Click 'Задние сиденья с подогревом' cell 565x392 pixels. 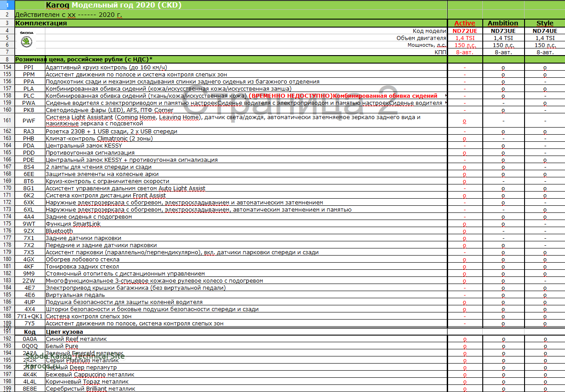pyautogui.click(x=246, y=216)
